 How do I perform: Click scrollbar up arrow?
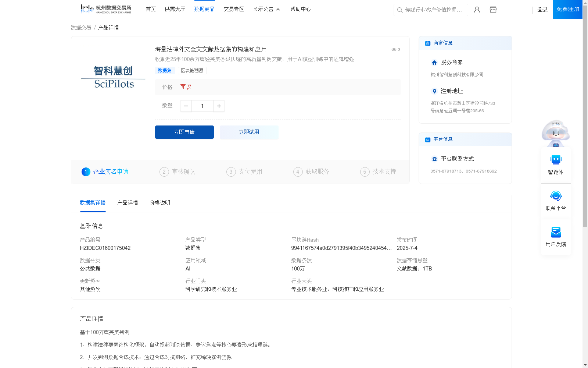point(585,3)
